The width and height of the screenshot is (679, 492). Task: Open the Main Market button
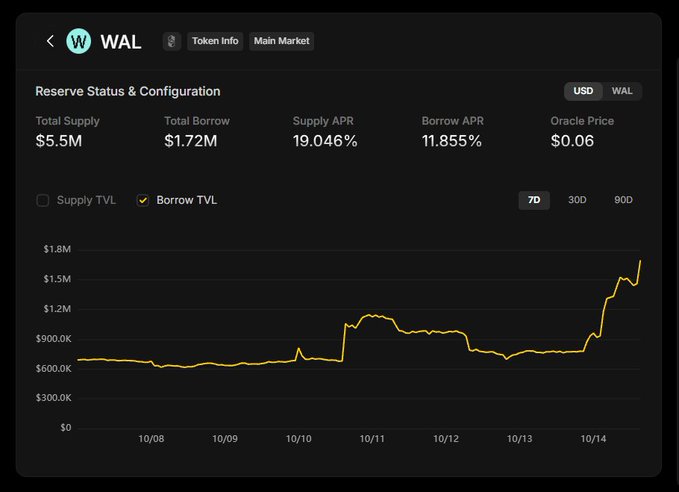point(281,41)
